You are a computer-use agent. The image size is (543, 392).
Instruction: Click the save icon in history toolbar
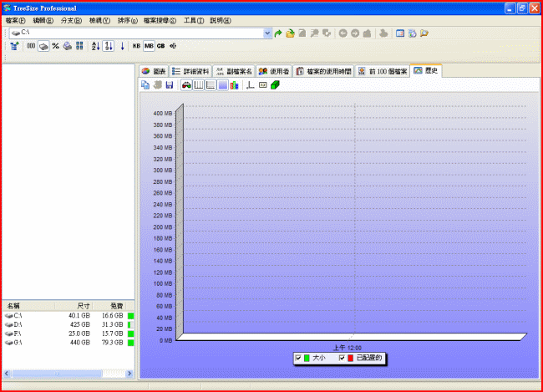click(170, 85)
